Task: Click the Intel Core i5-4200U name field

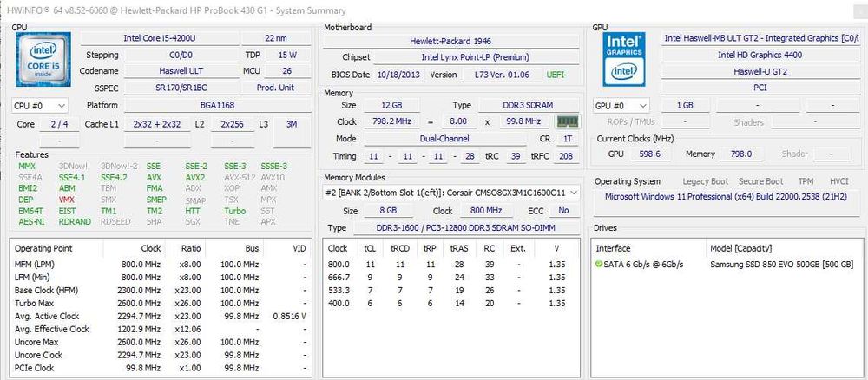Action: 160,38
